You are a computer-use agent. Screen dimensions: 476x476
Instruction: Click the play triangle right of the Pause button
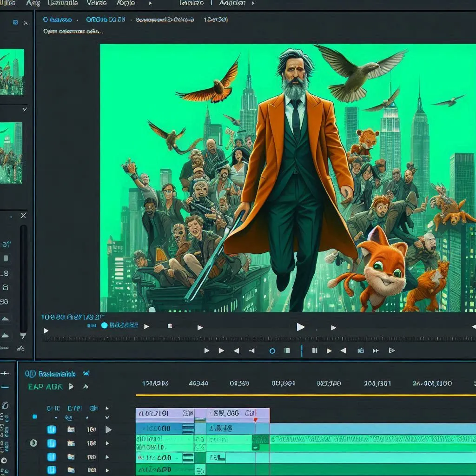tap(329, 350)
